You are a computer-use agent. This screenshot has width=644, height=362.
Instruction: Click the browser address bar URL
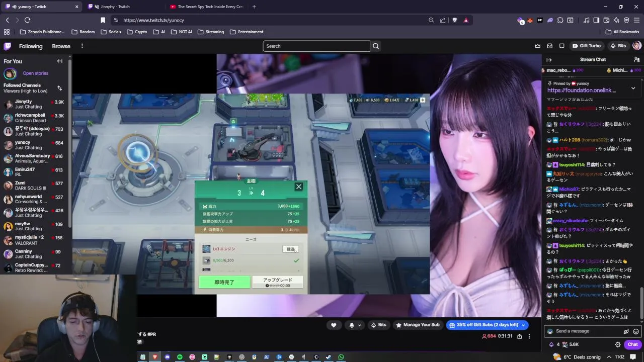pos(153,20)
